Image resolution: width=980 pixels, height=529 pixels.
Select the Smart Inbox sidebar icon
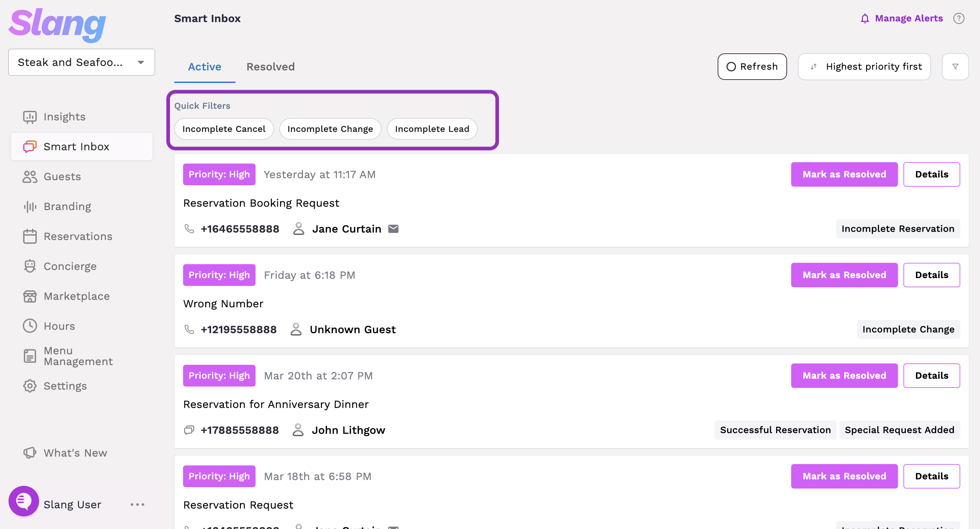[x=30, y=147]
